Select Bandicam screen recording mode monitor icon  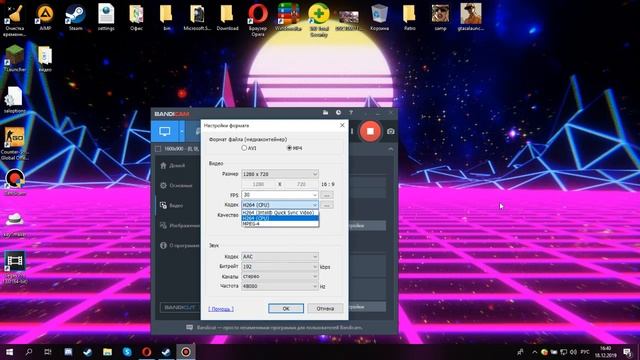coord(165,131)
